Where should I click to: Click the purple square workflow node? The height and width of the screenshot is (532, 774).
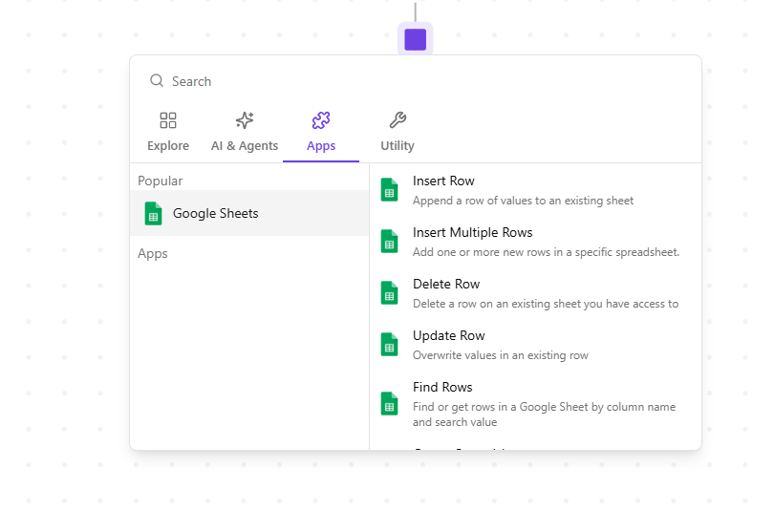click(415, 39)
